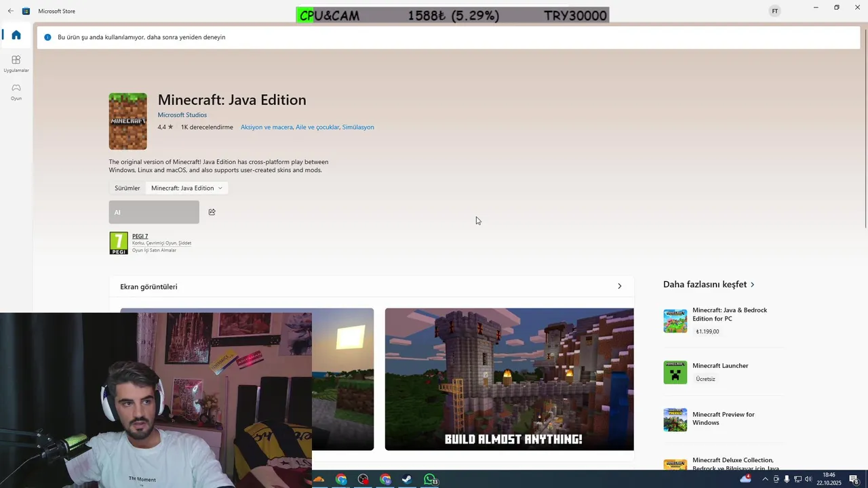Click the Ekran görüntüleri heading
This screenshot has height=488, width=868.
[149, 287]
